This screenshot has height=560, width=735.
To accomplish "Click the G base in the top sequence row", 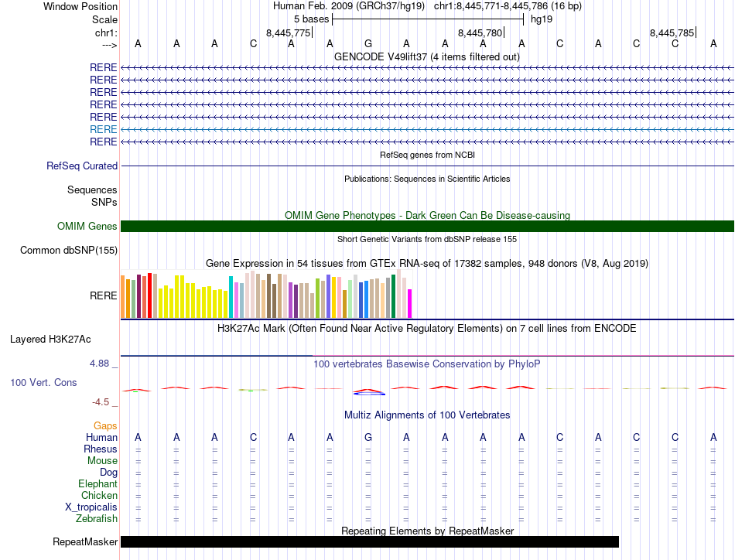I will (x=368, y=43).
